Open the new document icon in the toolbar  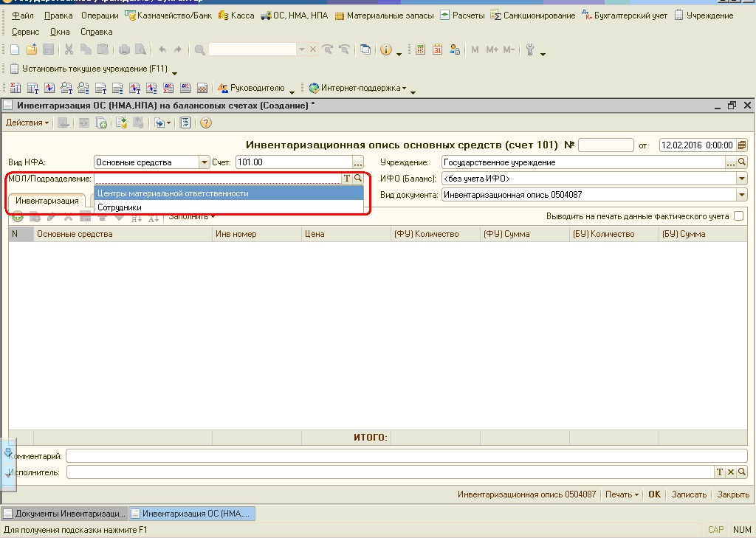click(x=15, y=49)
